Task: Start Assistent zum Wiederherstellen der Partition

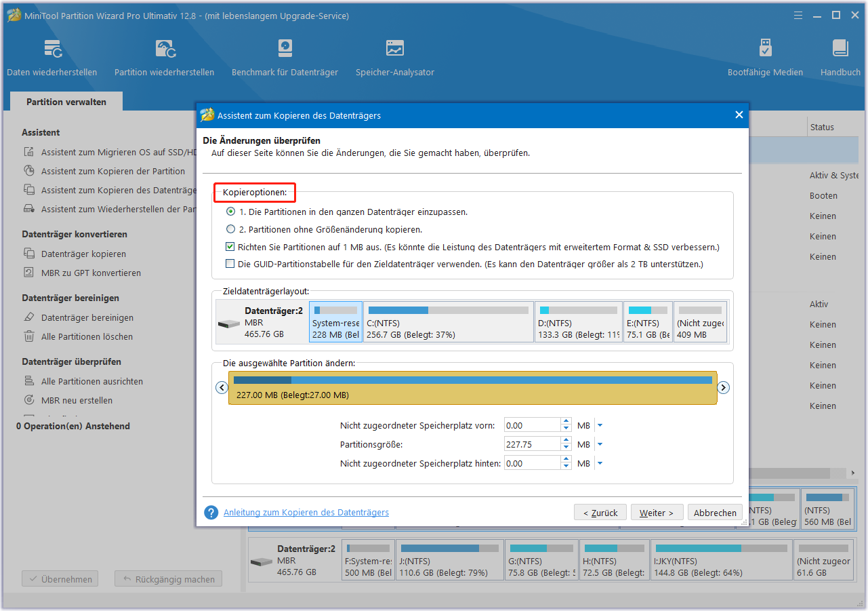Action: 110,209
